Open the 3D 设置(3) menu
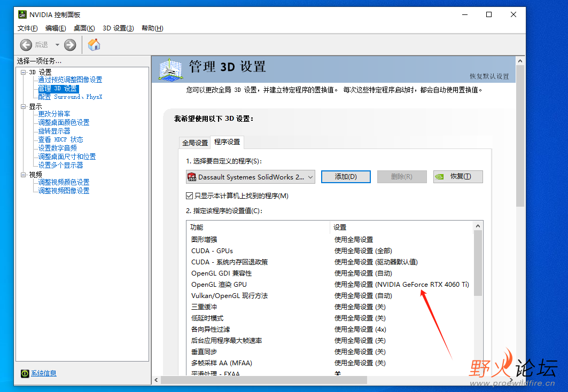Viewport: 568px width, 392px height. tap(118, 28)
